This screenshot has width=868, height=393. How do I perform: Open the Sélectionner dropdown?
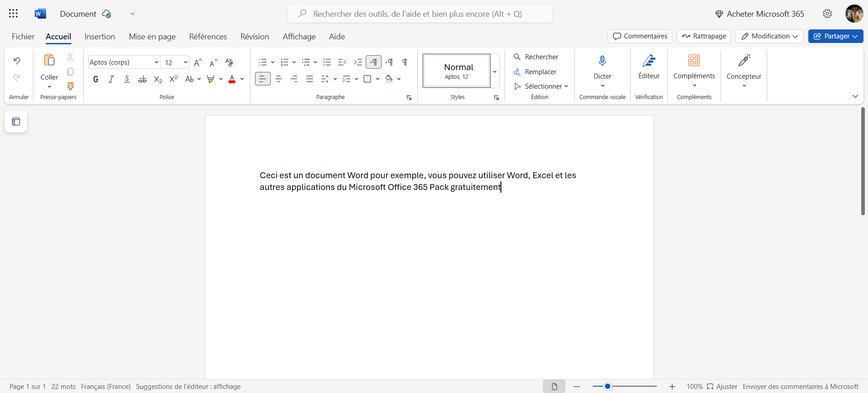coord(541,86)
